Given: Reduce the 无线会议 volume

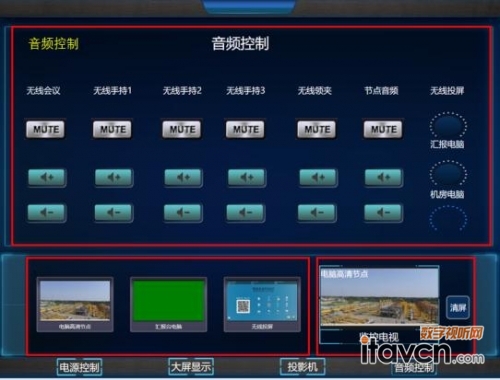Looking at the screenshot, I should pyautogui.click(x=47, y=213).
